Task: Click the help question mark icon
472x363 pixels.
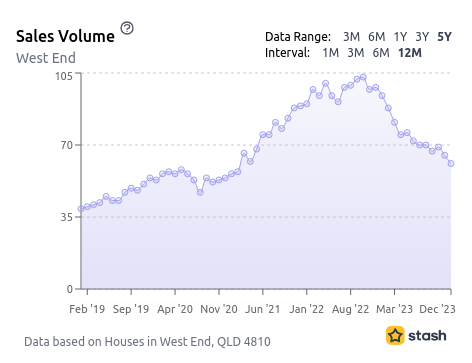Action: (127, 28)
